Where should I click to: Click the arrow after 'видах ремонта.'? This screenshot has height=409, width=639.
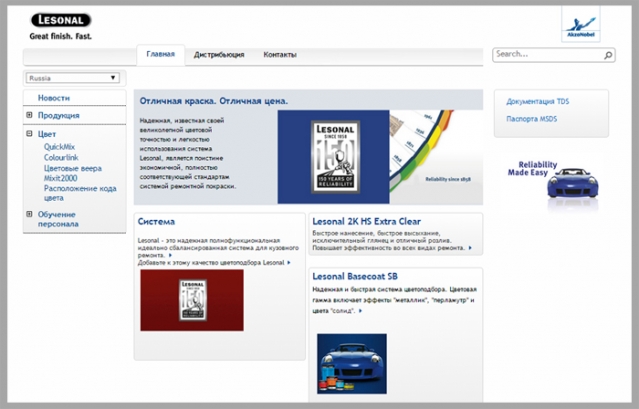(470, 248)
